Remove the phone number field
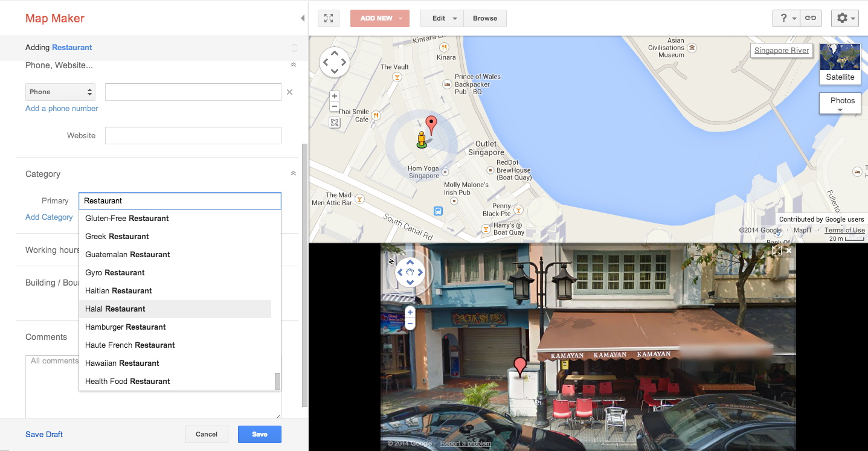The image size is (868, 451). click(289, 92)
